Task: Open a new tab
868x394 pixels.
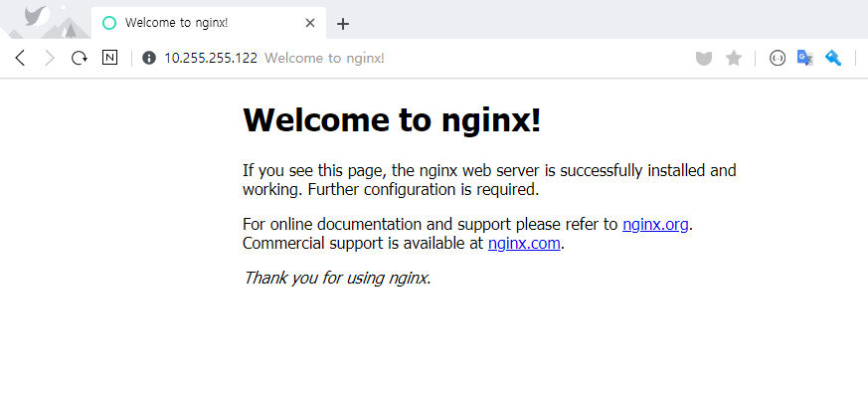Action: (x=343, y=24)
